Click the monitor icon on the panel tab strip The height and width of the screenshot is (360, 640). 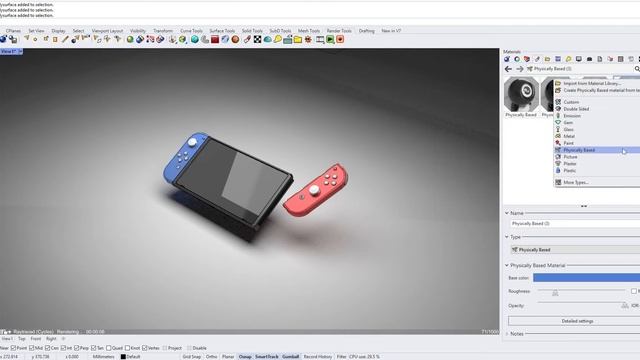coord(579,59)
